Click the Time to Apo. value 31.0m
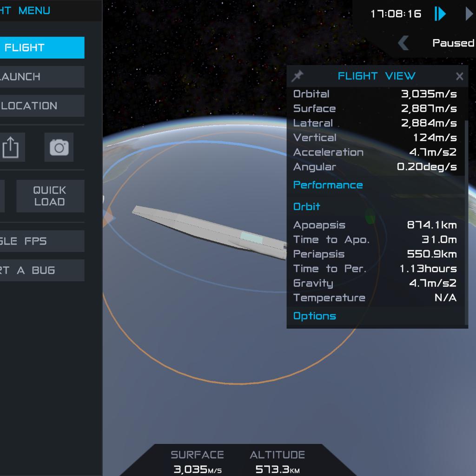This screenshot has height=476, width=476. (439, 239)
